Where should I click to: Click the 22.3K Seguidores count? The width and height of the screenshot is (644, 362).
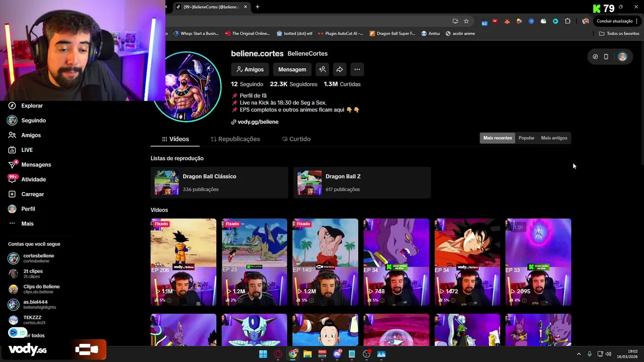coord(293,84)
